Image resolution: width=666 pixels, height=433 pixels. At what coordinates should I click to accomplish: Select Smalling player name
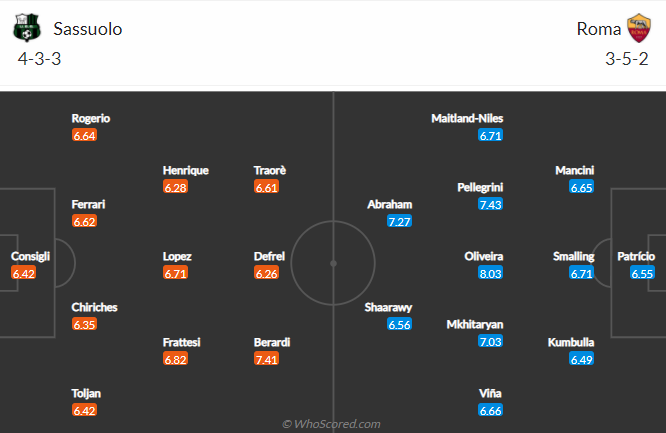point(573,257)
